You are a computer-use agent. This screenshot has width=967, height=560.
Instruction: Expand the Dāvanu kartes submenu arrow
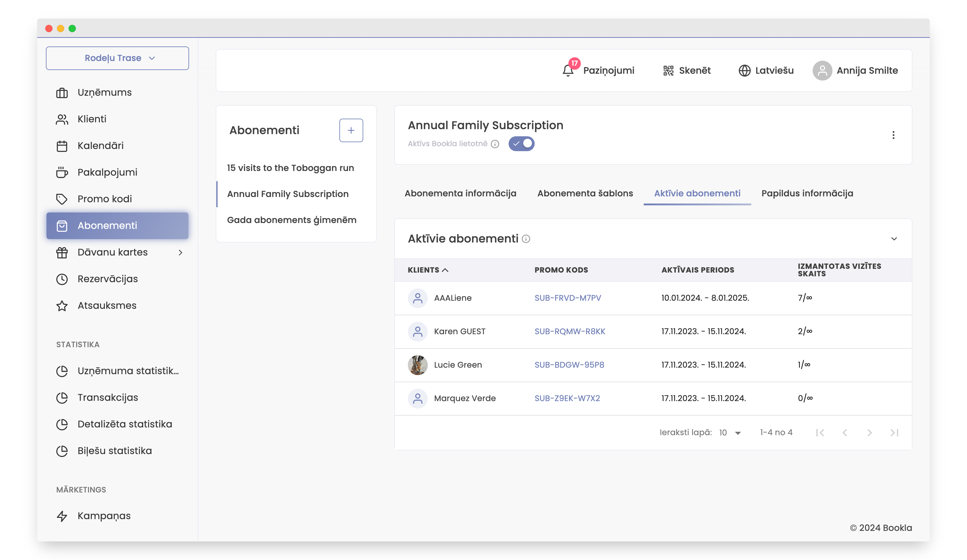tap(180, 252)
